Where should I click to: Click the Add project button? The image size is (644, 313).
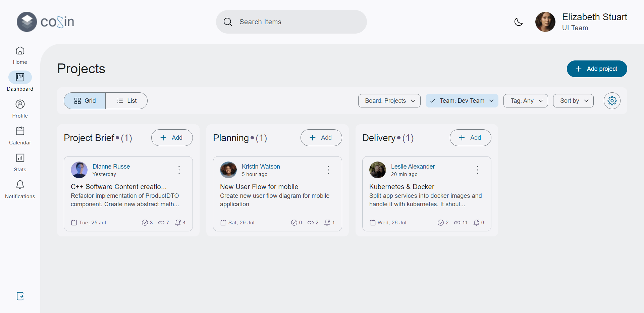pyautogui.click(x=597, y=69)
